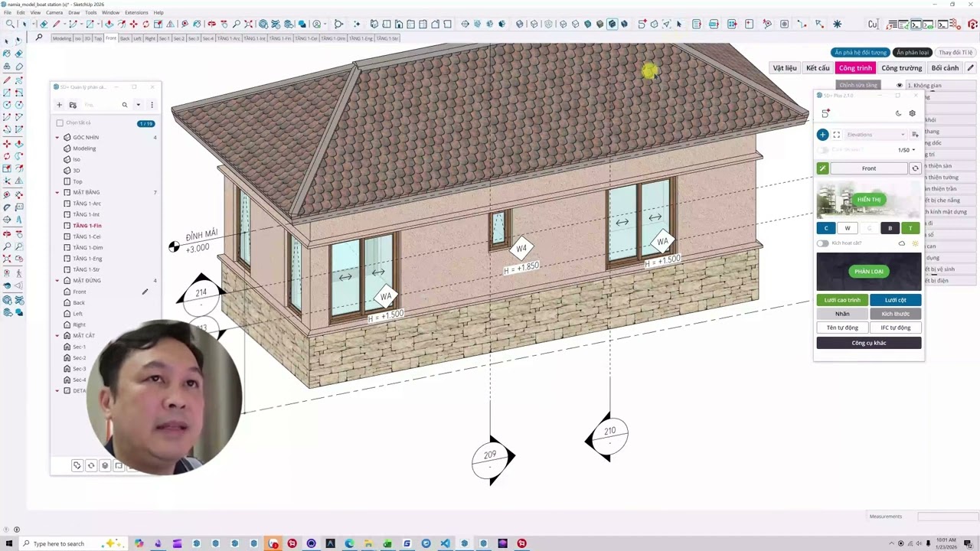Collapse the GÓC NHÌN group
Screen dimensions: 980x551
pyautogui.click(x=57, y=138)
